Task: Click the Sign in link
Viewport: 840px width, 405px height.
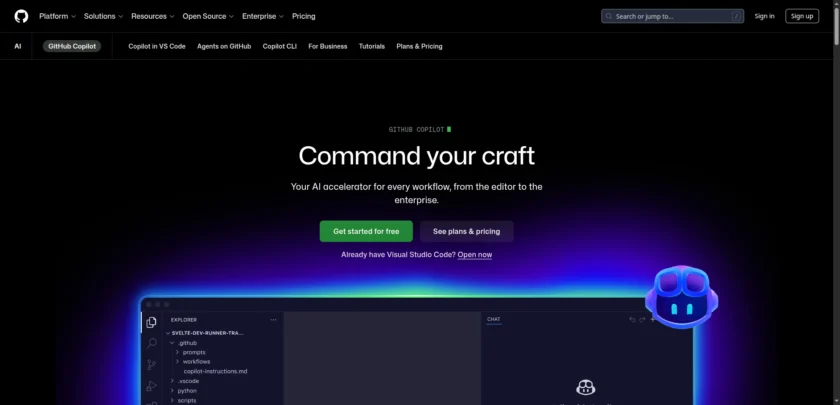Action: click(764, 16)
